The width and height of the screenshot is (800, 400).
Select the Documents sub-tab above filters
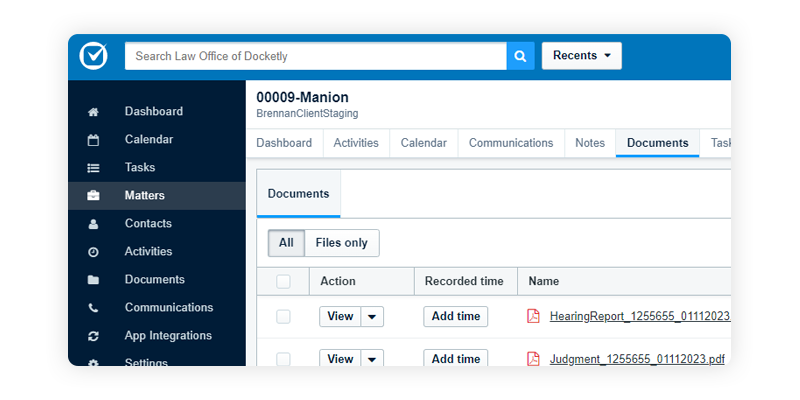[298, 194]
